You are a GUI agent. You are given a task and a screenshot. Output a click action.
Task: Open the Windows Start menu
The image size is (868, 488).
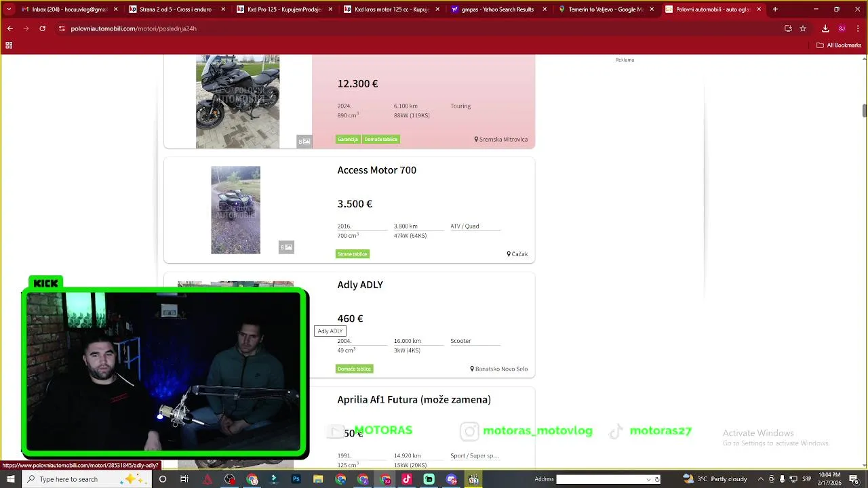tap(10, 479)
